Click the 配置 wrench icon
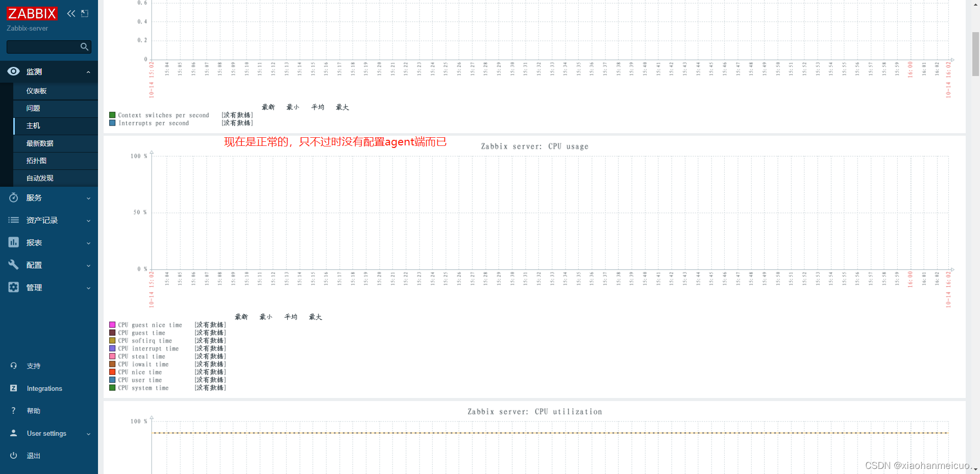The height and width of the screenshot is (474, 980). pos(14,264)
